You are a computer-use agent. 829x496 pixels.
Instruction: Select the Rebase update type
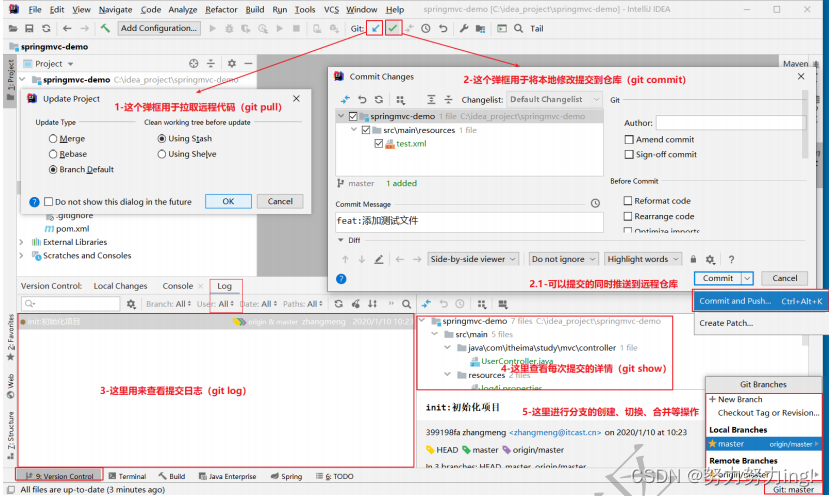click(x=53, y=154)
